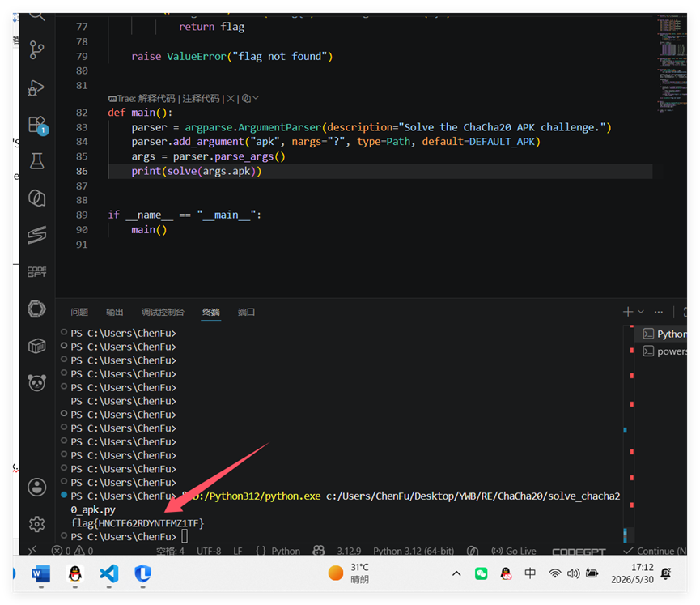Open the battery status tray icon

592,573
